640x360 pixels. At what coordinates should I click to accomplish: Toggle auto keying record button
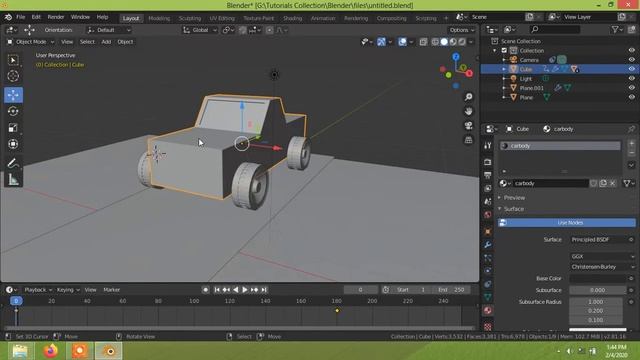205,290
